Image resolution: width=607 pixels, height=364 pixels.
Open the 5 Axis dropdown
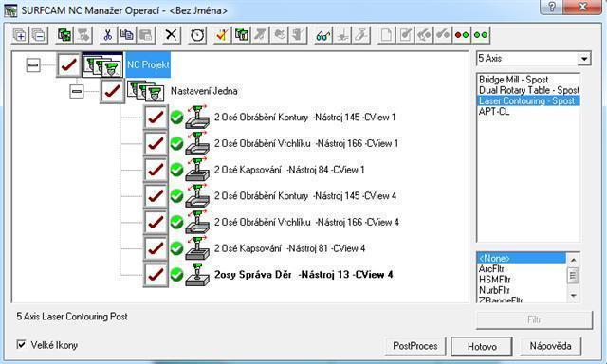584,59
